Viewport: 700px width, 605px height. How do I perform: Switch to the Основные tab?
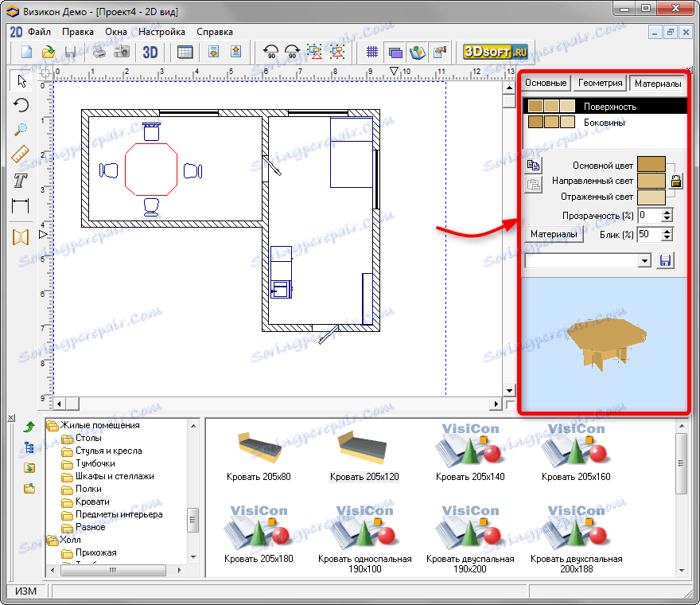[546, 83]
